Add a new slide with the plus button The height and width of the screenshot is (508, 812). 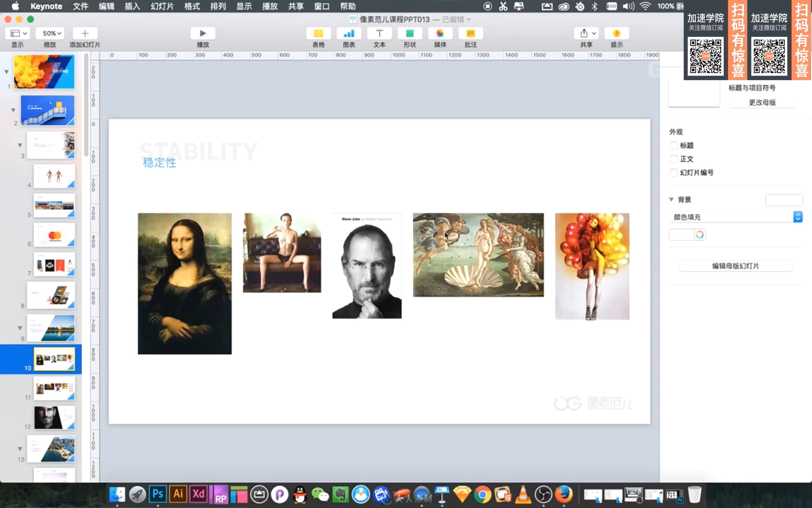[85, 33]
